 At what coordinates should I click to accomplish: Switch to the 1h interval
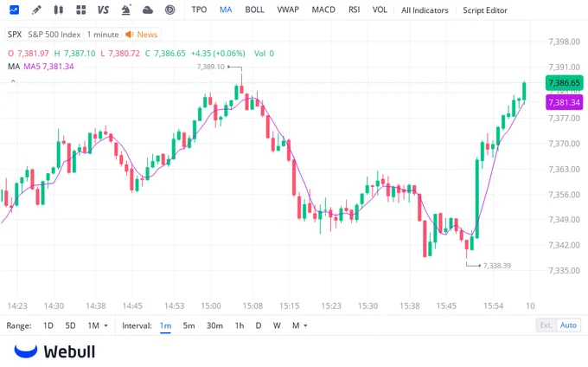coord(240,325)
